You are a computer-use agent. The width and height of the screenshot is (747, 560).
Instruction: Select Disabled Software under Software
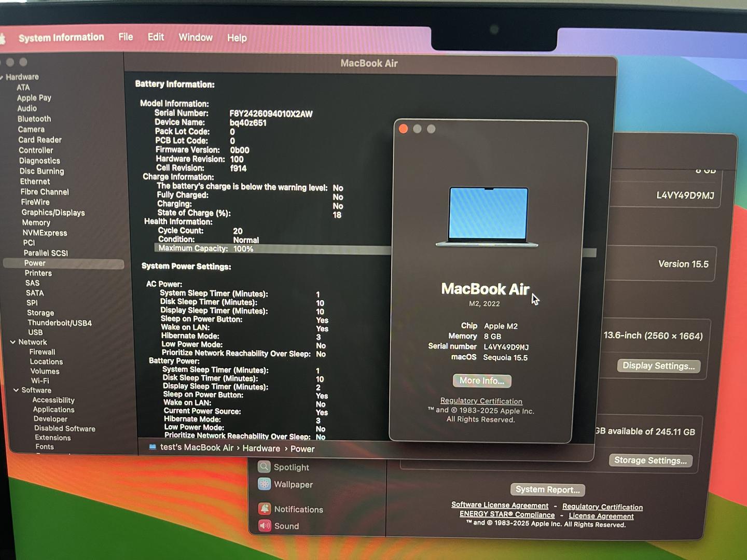click(65, 428)
